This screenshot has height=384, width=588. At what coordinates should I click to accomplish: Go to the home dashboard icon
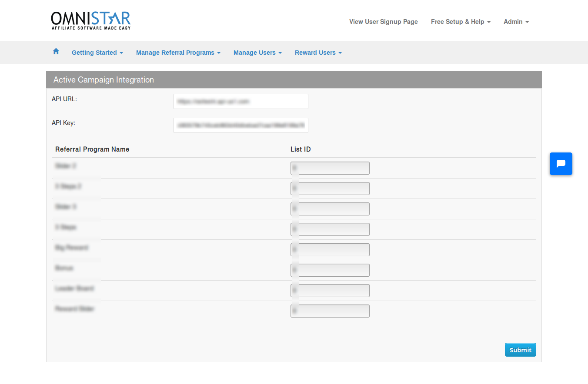pos(56,51)
